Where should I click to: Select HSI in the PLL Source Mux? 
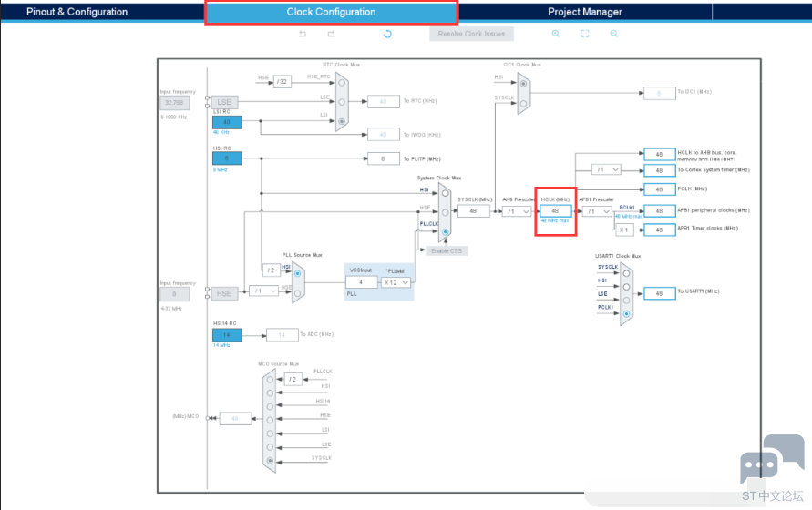tap(298, 273)
